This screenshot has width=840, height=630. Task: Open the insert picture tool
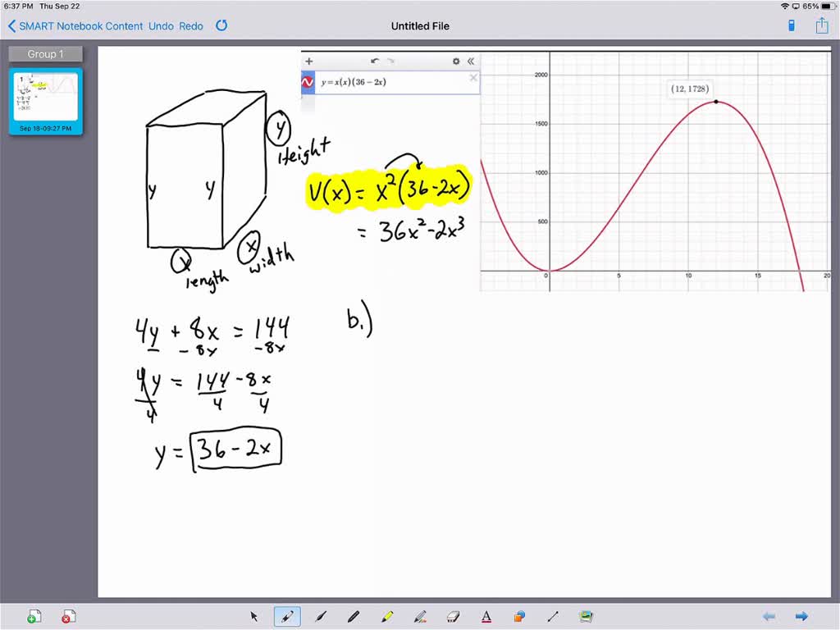pyautogui.click(x=586, y=616)
